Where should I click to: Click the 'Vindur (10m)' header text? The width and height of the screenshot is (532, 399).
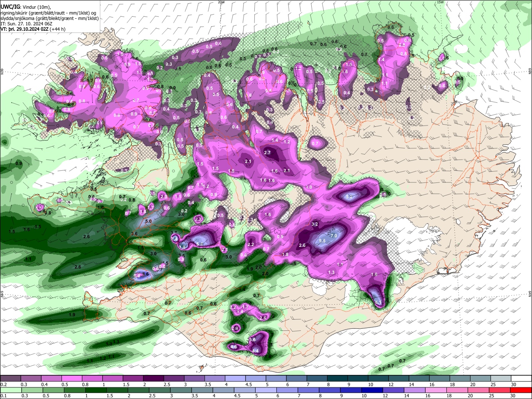[36, 6]
